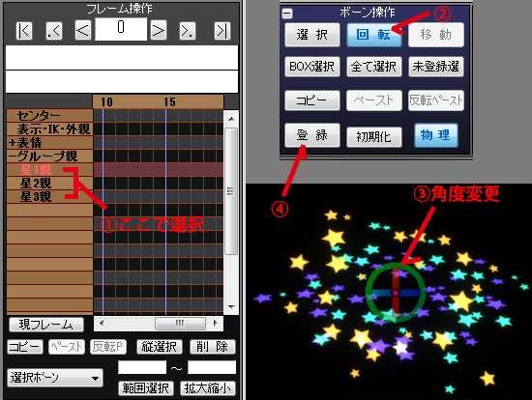Toggle the 移動 move mode

point(436,35)
